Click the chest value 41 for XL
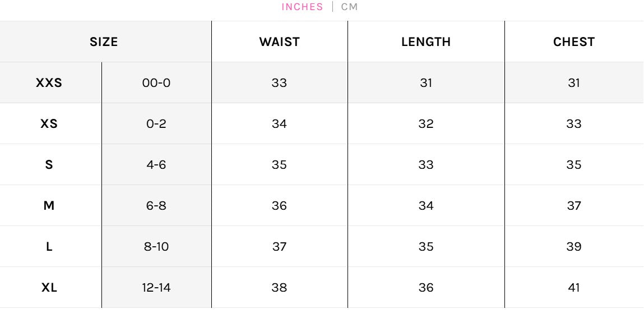Image resolution: width=644 pixels, height=327 pixels. click(x=574, y=288)
